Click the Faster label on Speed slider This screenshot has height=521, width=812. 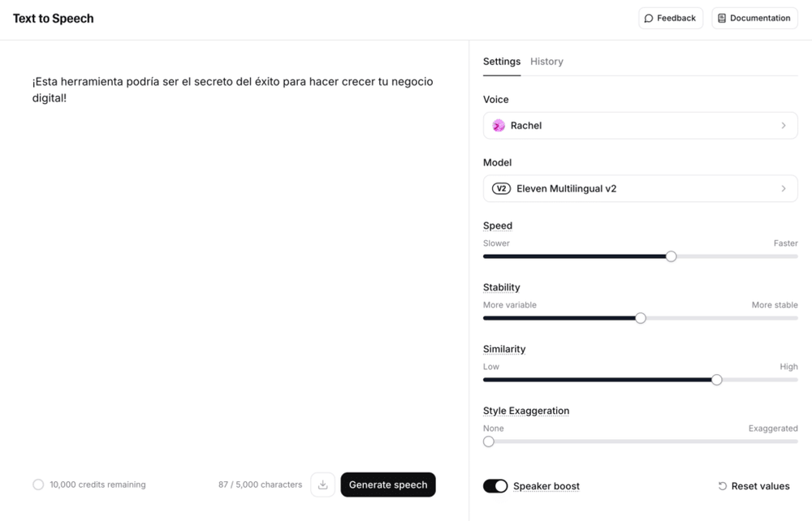[x=785, y=243]
